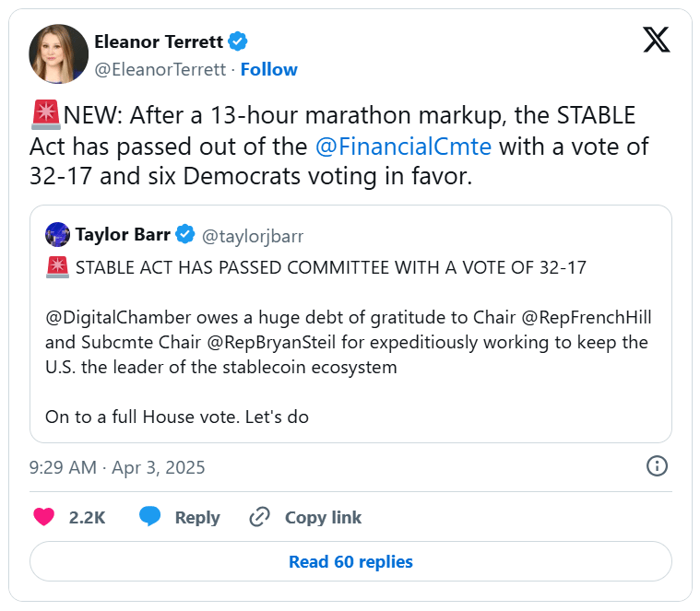The height and width of the screenshot is (611, 700).
Task: Click Taylor Barr's verified badge
Action: 185,235
